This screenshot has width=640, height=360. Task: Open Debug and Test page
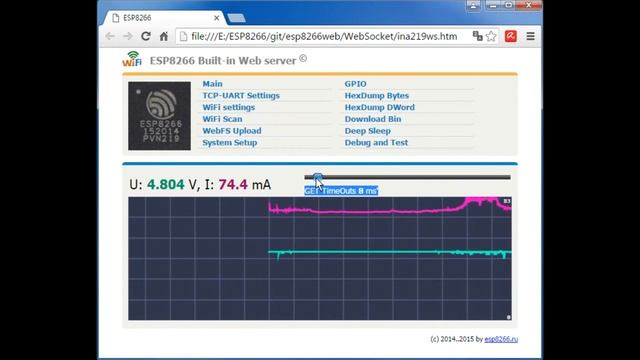point(376,143)
